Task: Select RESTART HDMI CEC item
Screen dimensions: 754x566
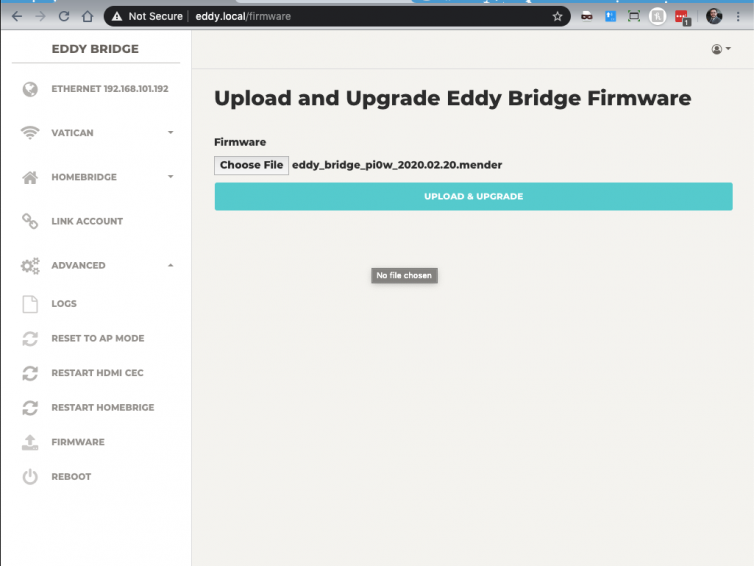Action: [x=96, y=373]
